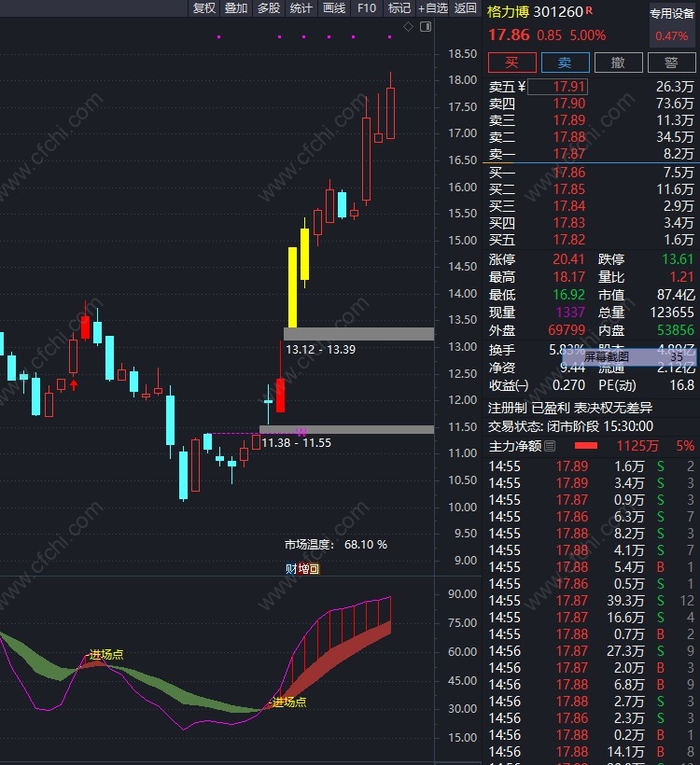Image resolution: width=700 pixels, height=765 pixels.
Task: Click the 卖五 price field 17.91
Action: pyautogui.click(x=557, y=87)
